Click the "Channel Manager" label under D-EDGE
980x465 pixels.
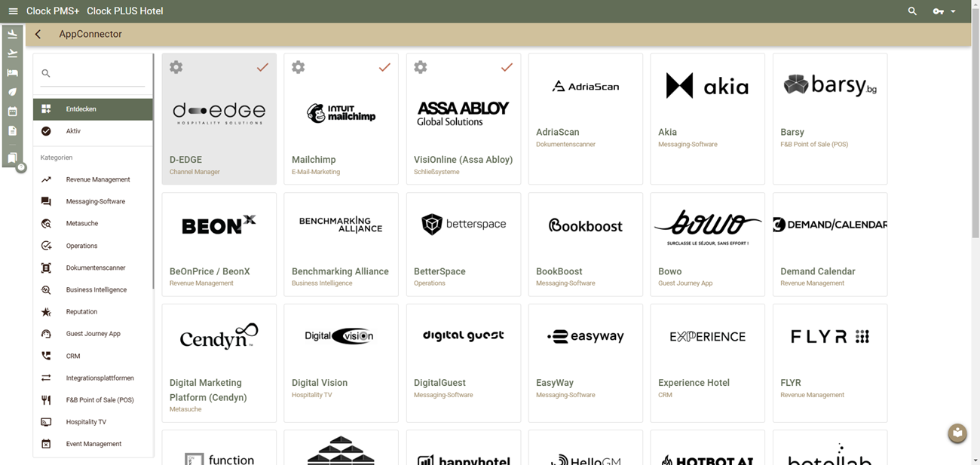tap(194, 172)
